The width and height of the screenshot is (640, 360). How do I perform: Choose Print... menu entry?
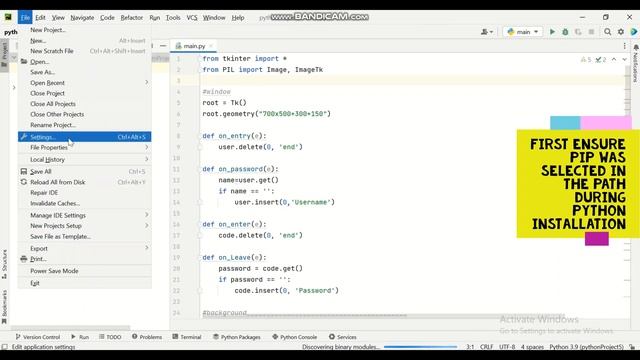84,259
